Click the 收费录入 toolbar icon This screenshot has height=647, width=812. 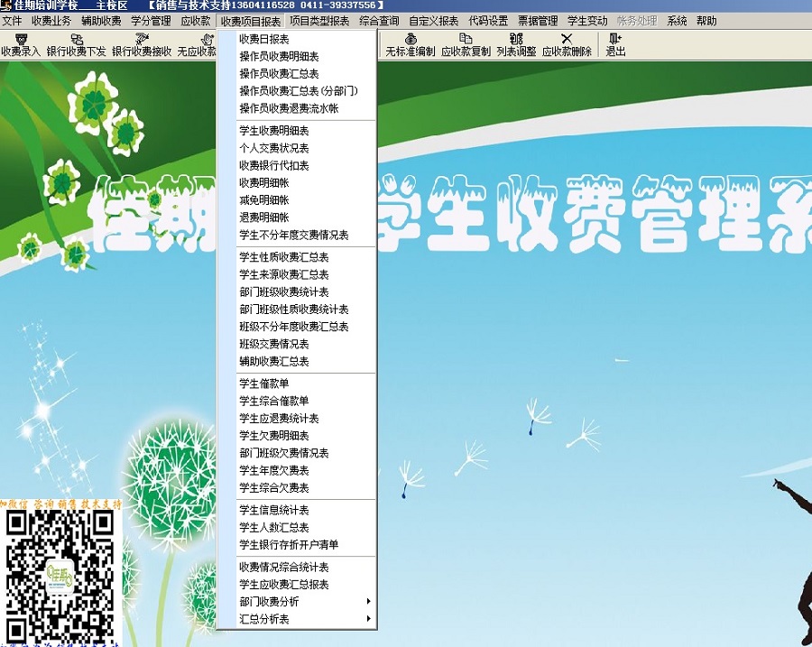click(x=21, y=45)
